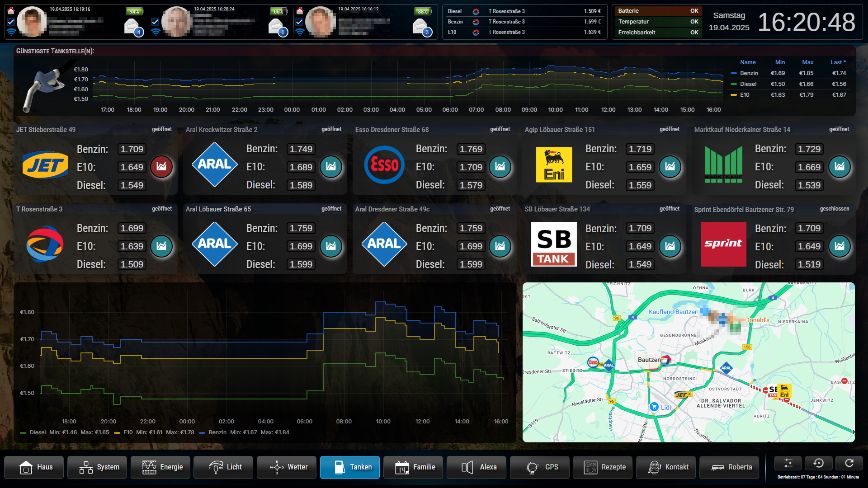868x488 pixels.
Task: Sort legend by Max column header
Action: 807,62
